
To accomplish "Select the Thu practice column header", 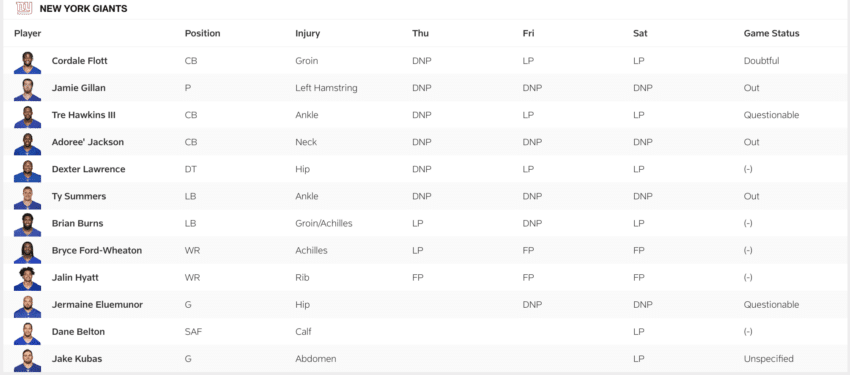I will pyautogui.click(x=420, y=33).
